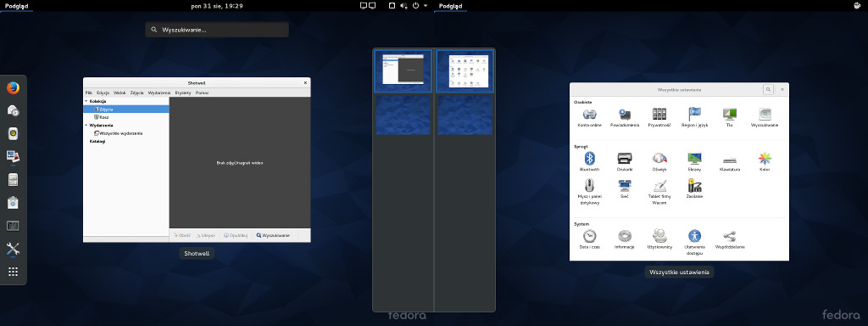Open Region i język settings panel
868x326 pixels.
(x=695, y=117)
